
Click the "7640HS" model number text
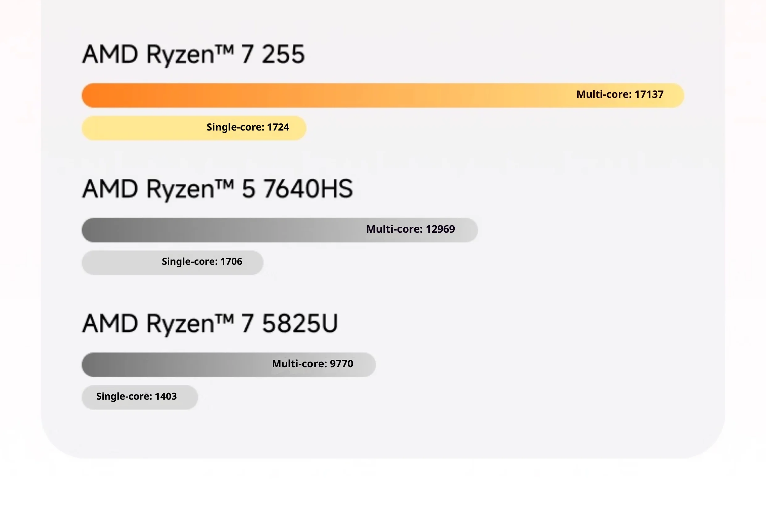[308, 189]
